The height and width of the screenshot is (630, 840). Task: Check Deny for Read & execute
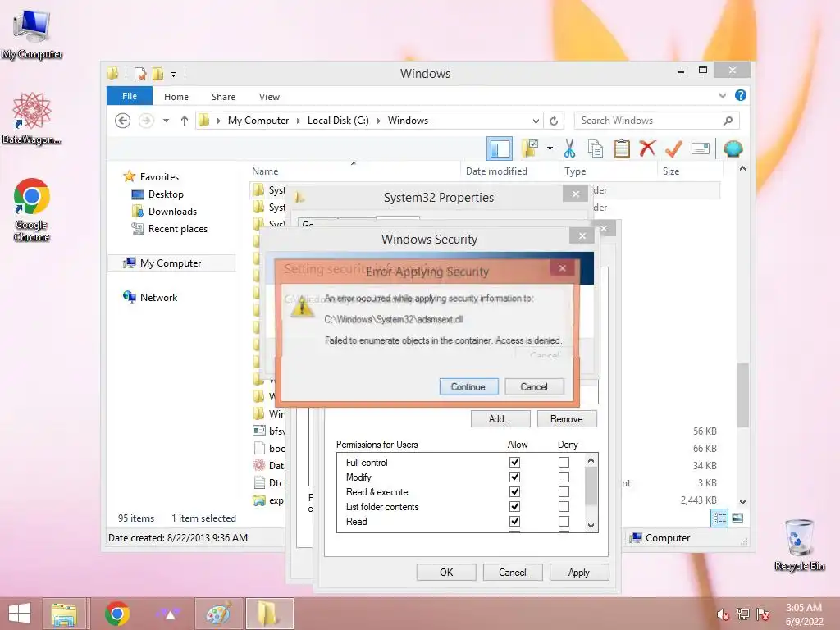pyautogui.click(x=564, y=492)
